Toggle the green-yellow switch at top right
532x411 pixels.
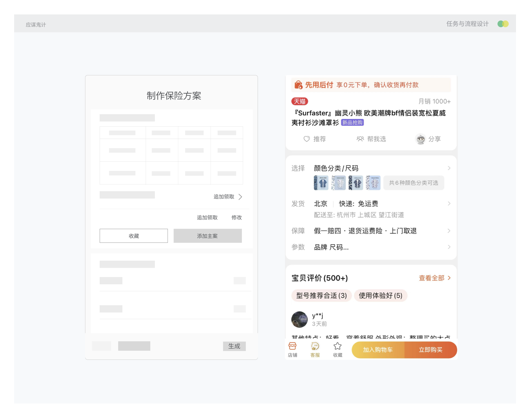pyautogui.click(x=503, y=24)
